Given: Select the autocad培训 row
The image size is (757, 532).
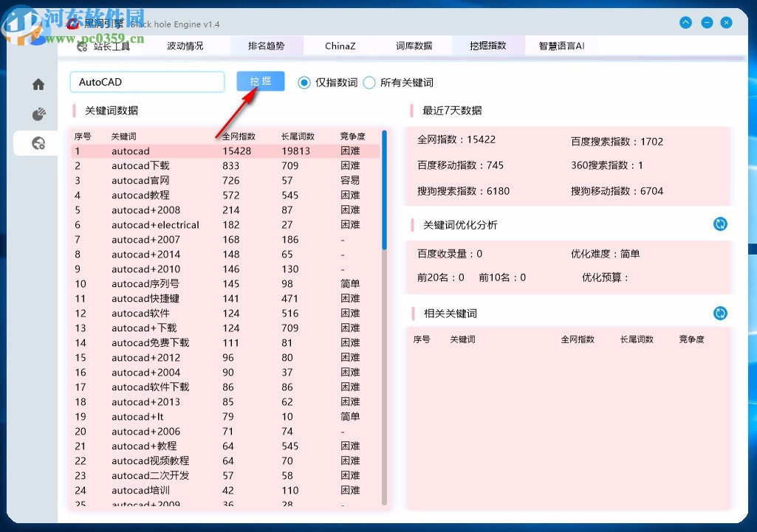Looking at the screenshot, I should [x=226, y=491].
